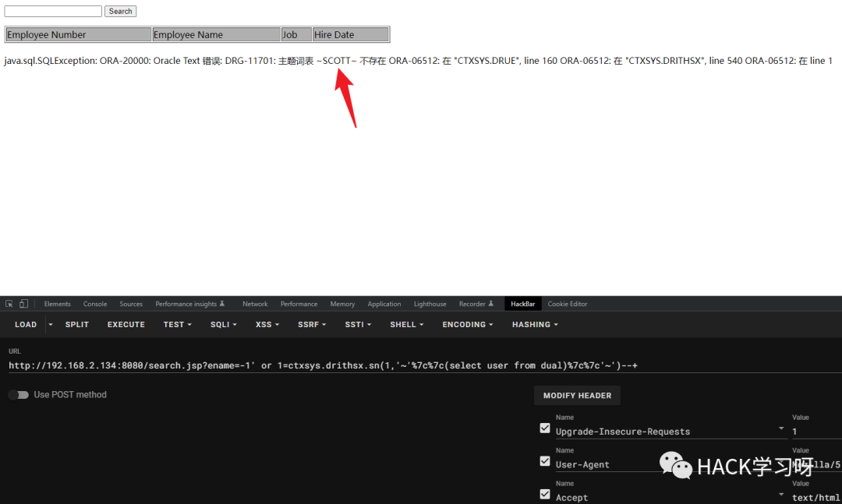The height and width of the screenshot is (504, 842).
Task: Uncheck the Upgrade-Insecure-Requests header checkbox
Action: click(545, 428)
